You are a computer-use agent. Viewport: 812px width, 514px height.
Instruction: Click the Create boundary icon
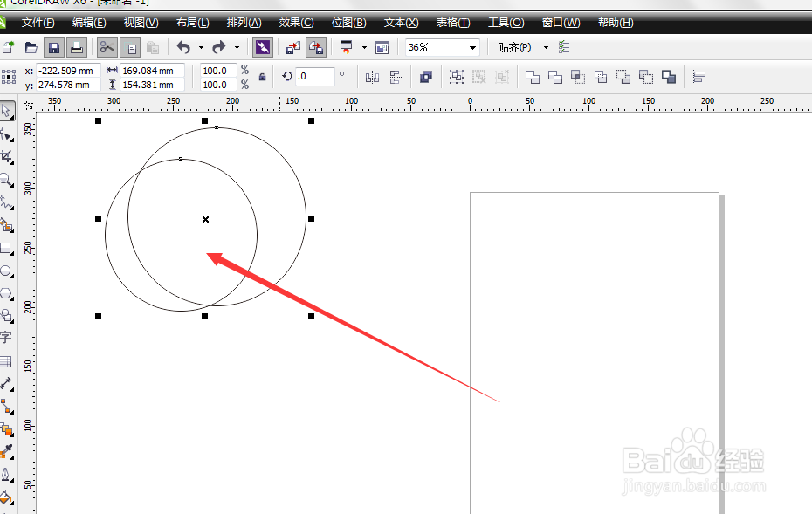(669, 77)
